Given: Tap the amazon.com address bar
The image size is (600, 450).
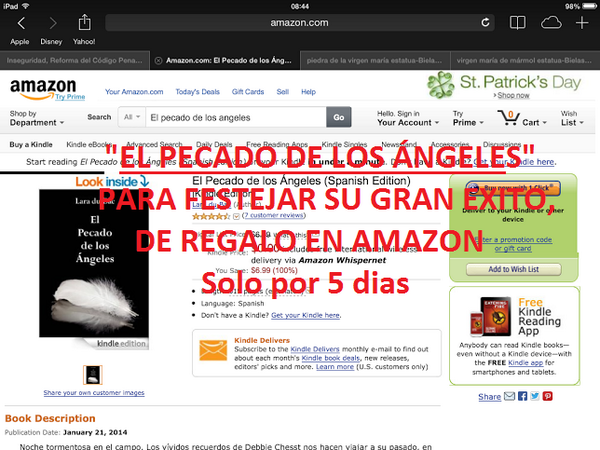Looking at the screenshot, I should [300, 23].
